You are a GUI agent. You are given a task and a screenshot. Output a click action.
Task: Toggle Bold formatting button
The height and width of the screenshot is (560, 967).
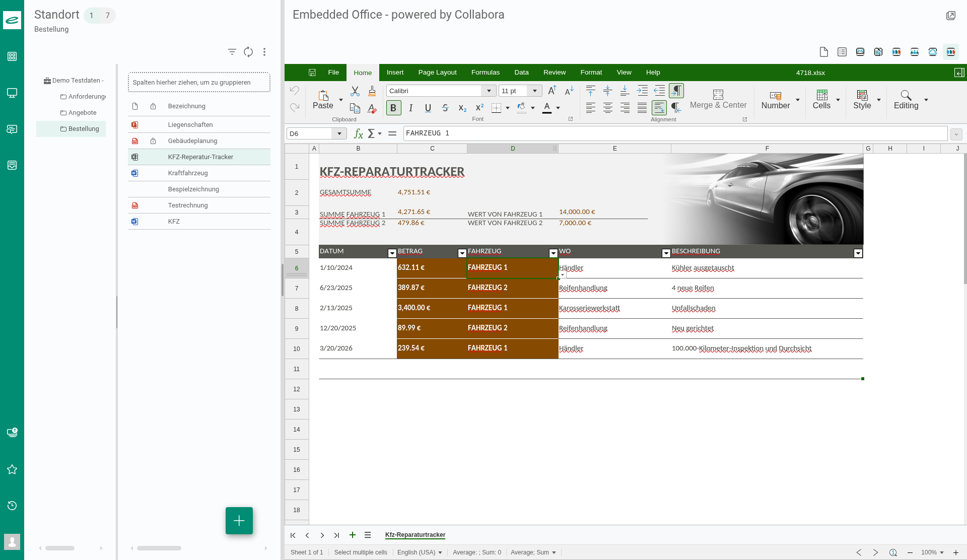point(393,108)
